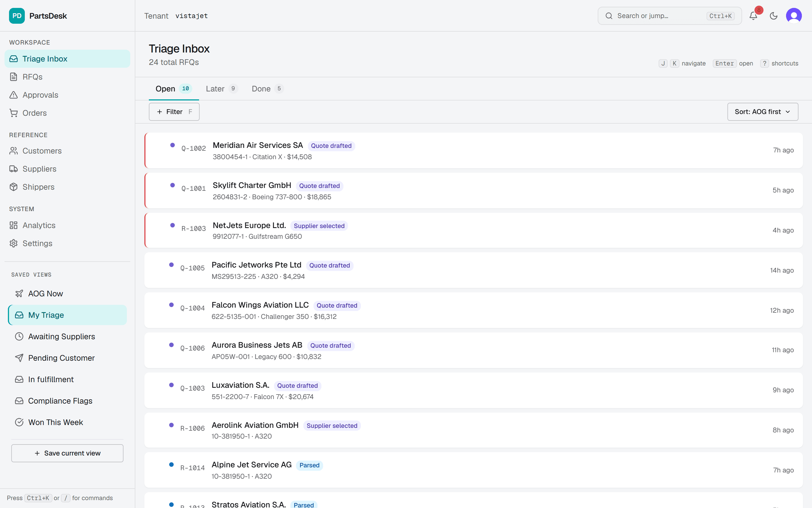
Task: Select the Pending Customer saved view
Action: [x=67, y=358]
